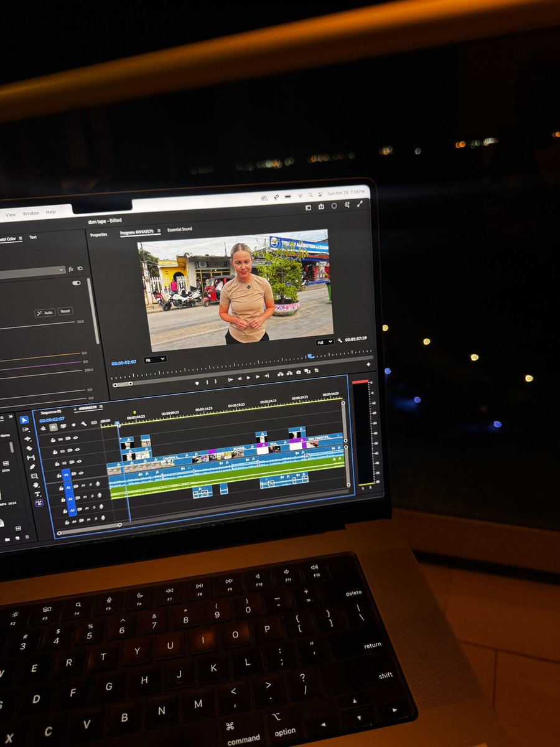
Task: Toggle the Lumetri section enable switch
Action: [77, 283]
